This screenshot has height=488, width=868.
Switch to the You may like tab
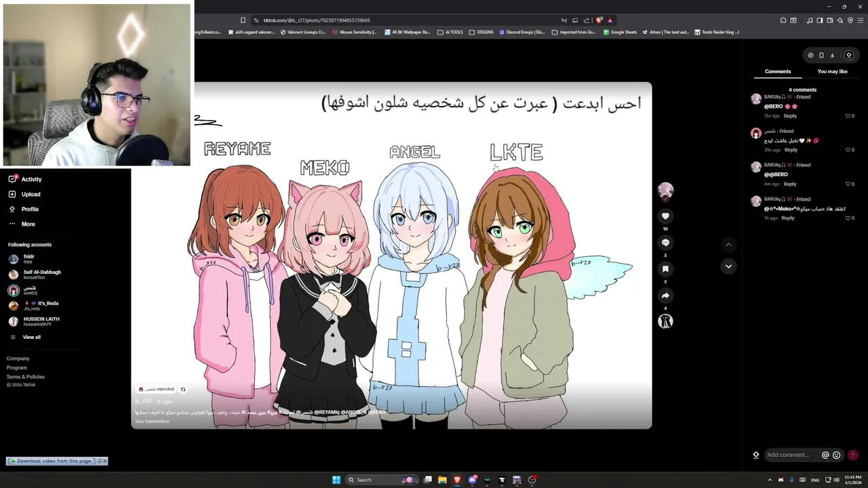click(832, 71)
